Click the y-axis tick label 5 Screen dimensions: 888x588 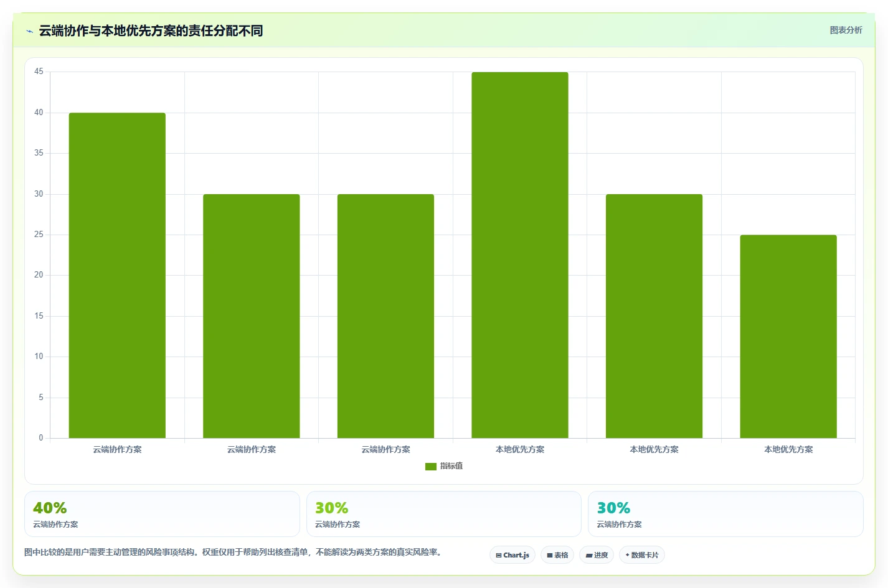pyautogui.click(x=41, y=398)
